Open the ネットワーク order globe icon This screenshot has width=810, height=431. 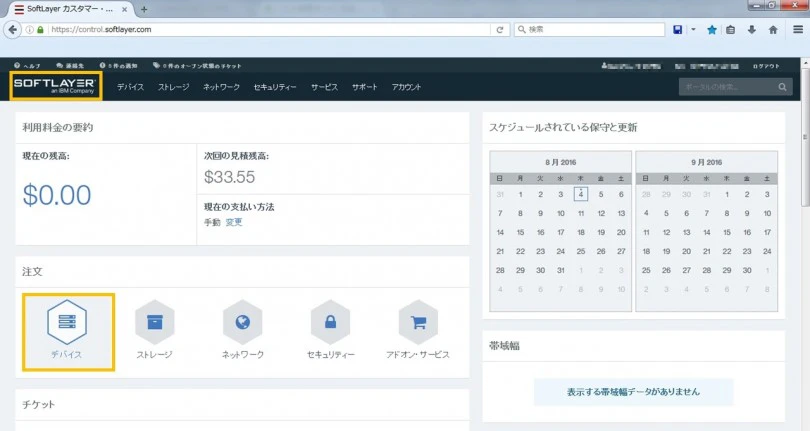242,322
